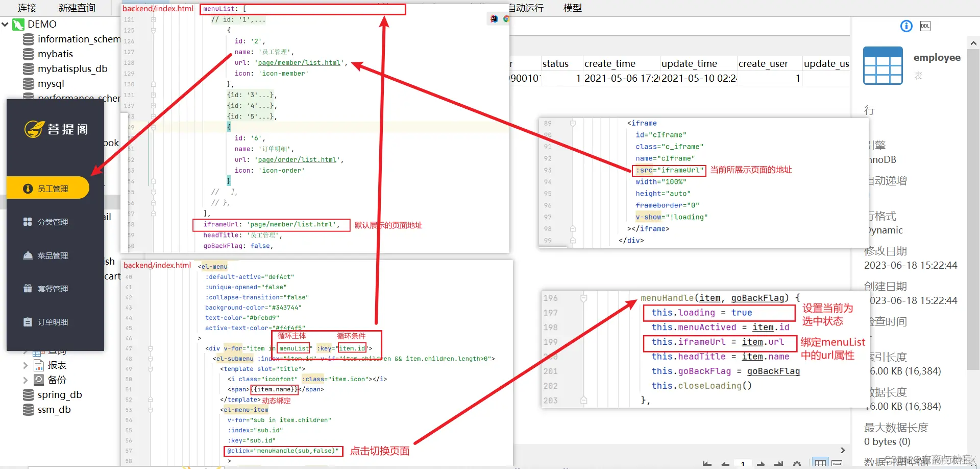Click the 'this.loading = true' code line
Screen dimensions: 980x469
click(x=701, y=313)
